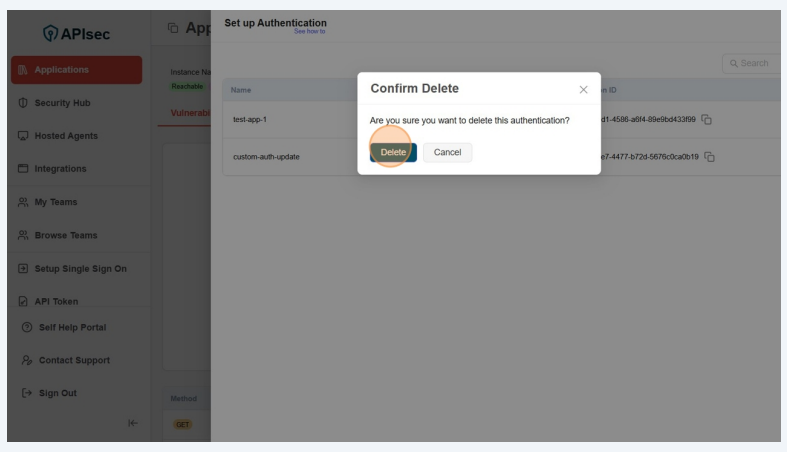Open Setup Single Sign On
Screen dimensions: 787x452
(80, 269)
